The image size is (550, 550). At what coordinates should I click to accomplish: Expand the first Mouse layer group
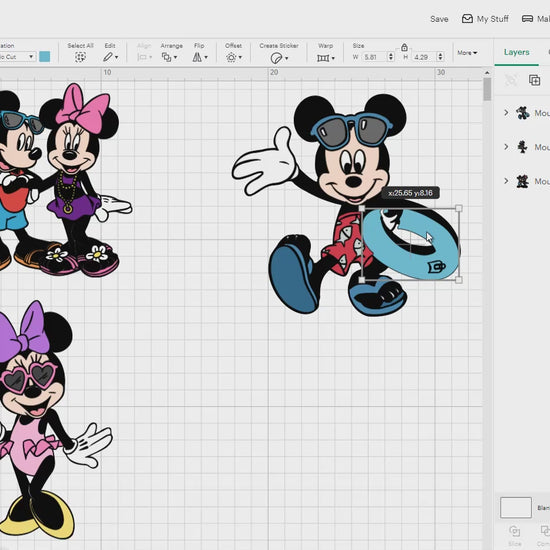(506, 113)
